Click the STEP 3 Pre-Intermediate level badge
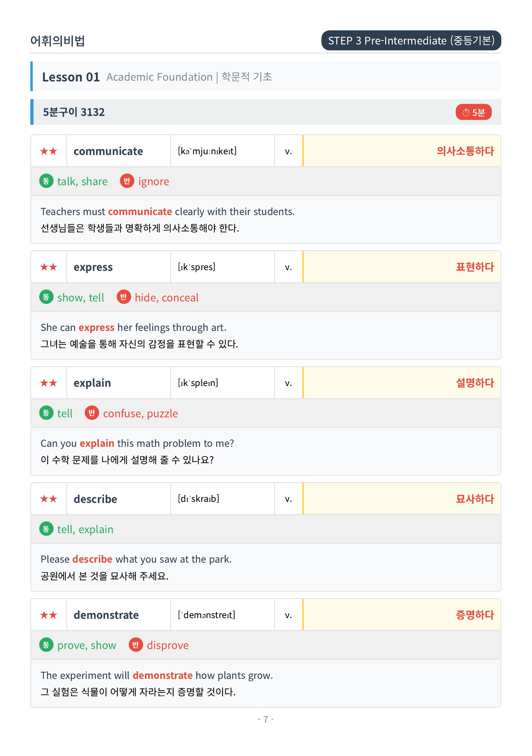 [411, 41]
